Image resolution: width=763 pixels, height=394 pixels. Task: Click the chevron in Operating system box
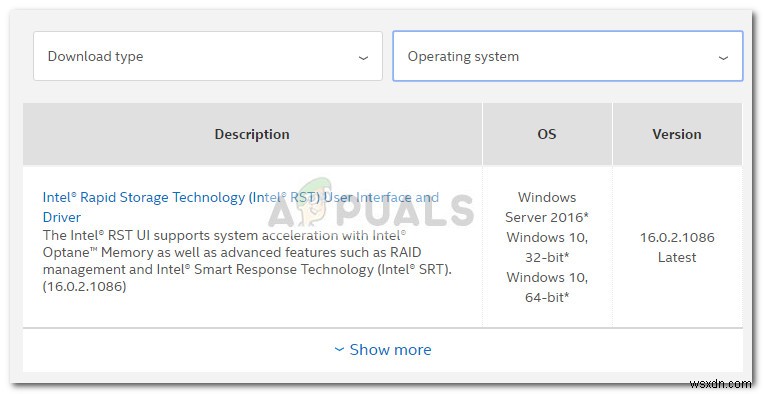click(723, 58)
